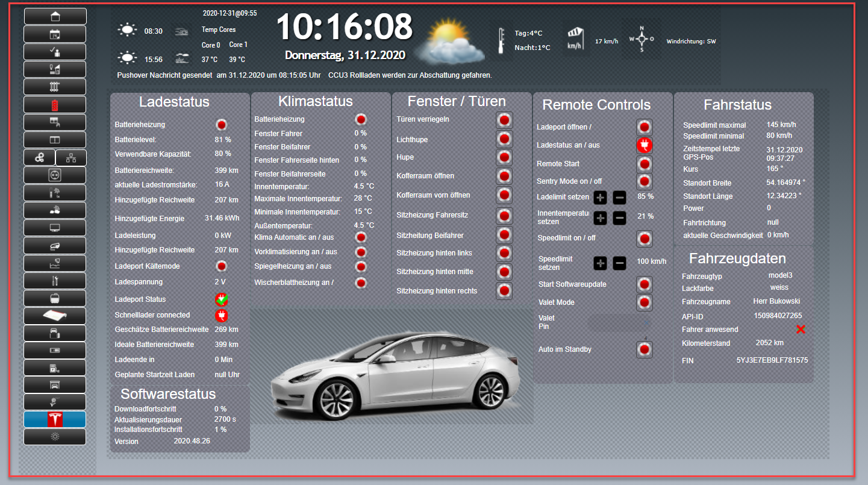
Task: Open the monitor screen sidebar button
Action: [55, 228]
